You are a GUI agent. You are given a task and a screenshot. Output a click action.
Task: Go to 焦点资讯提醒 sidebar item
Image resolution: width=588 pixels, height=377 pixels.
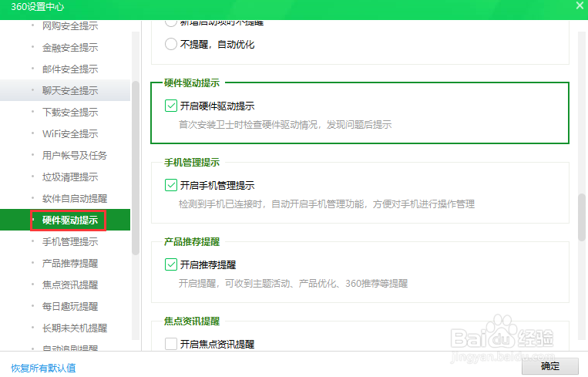pos(70,284)
